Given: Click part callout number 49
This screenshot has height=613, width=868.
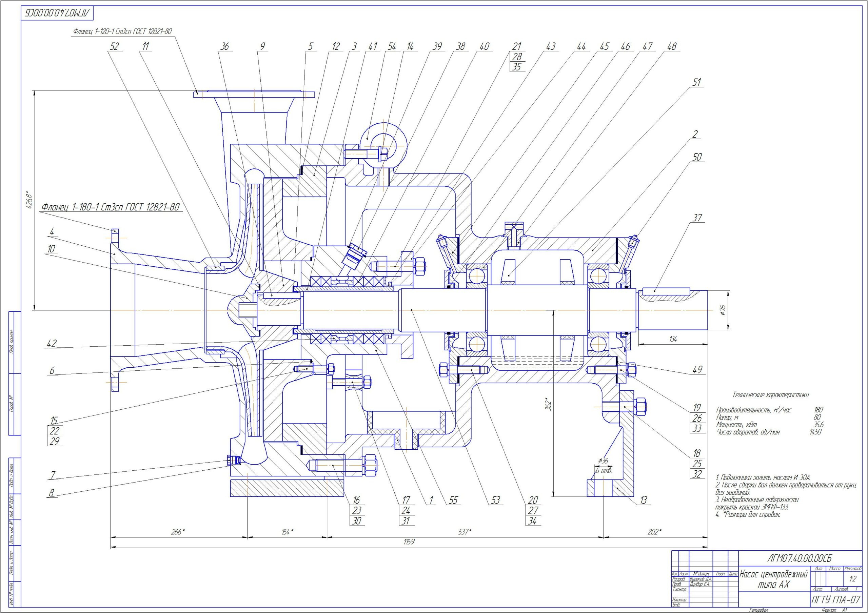Looking at the screenshot, I should coord(697,369).
